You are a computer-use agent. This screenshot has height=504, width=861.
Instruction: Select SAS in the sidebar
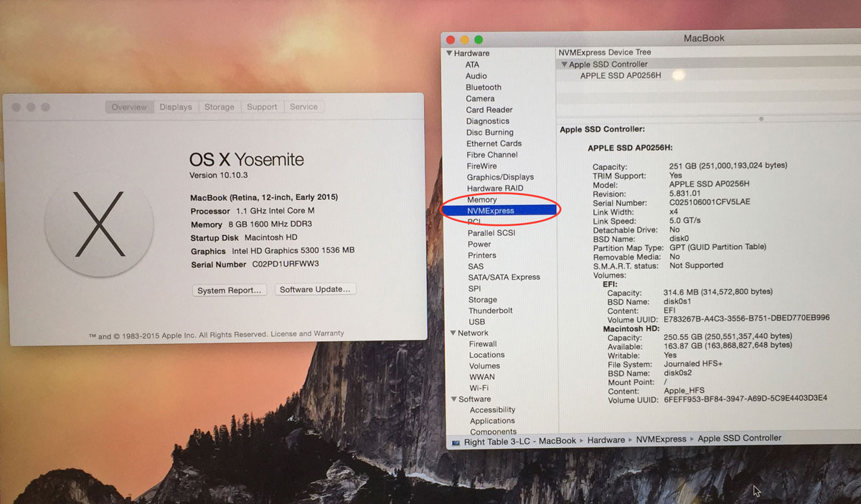tap(476, 266)
